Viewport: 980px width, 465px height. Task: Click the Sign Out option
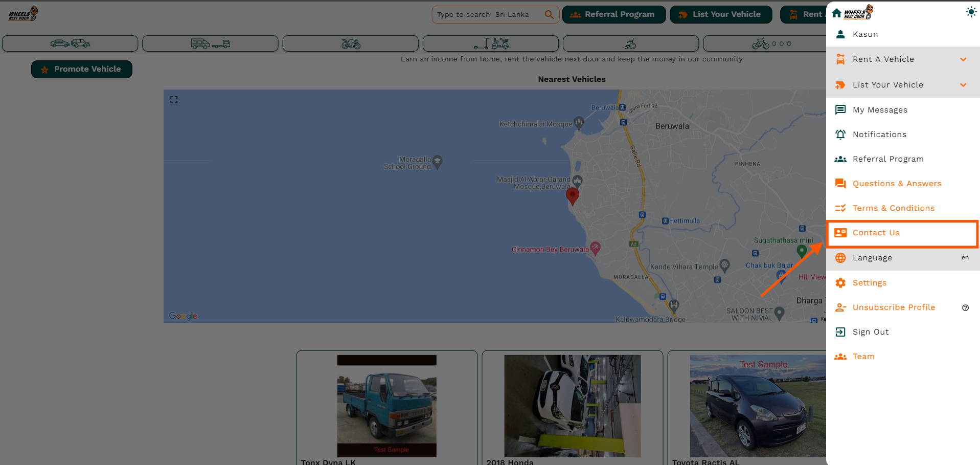(x=870, y=332)
